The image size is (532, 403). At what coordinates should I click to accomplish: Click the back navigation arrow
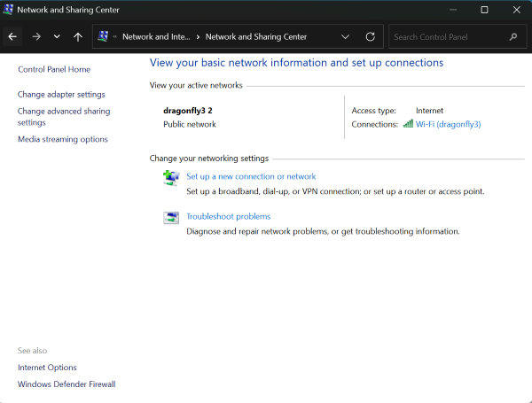12,37
